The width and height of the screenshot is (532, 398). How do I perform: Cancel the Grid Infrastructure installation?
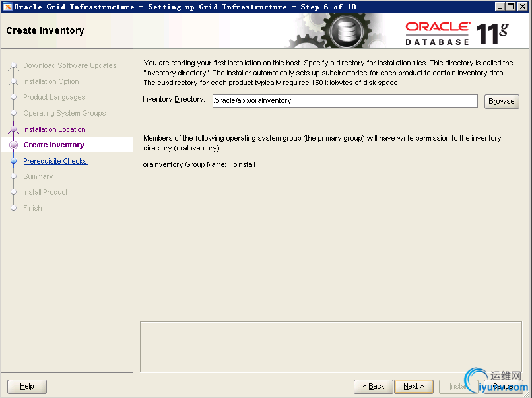tap(504, 386)
